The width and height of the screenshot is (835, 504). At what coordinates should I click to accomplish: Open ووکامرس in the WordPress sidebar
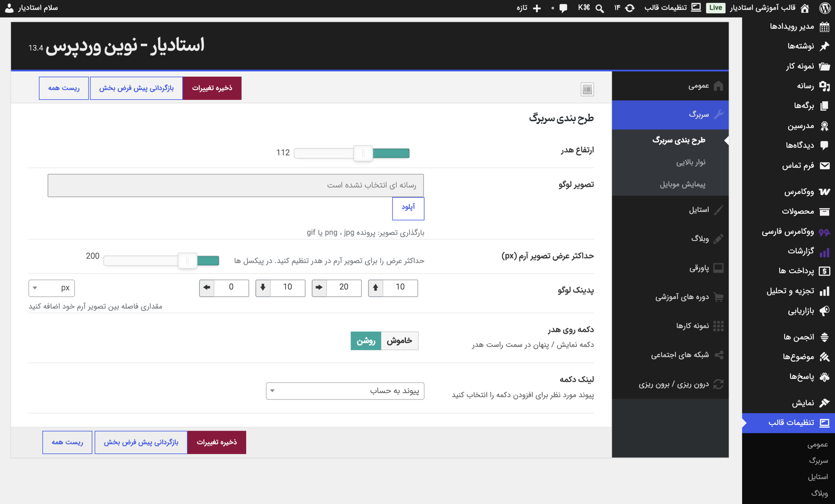coord(788,192)
